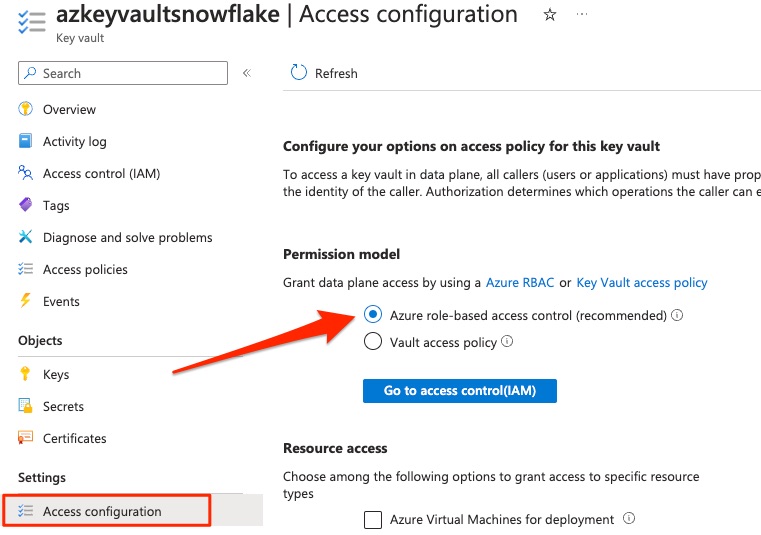The height and width of the screenshot is (535, 761).
Task: Show info for Vault access policy option
Action: pyautogui.click(x=507, y=342)
